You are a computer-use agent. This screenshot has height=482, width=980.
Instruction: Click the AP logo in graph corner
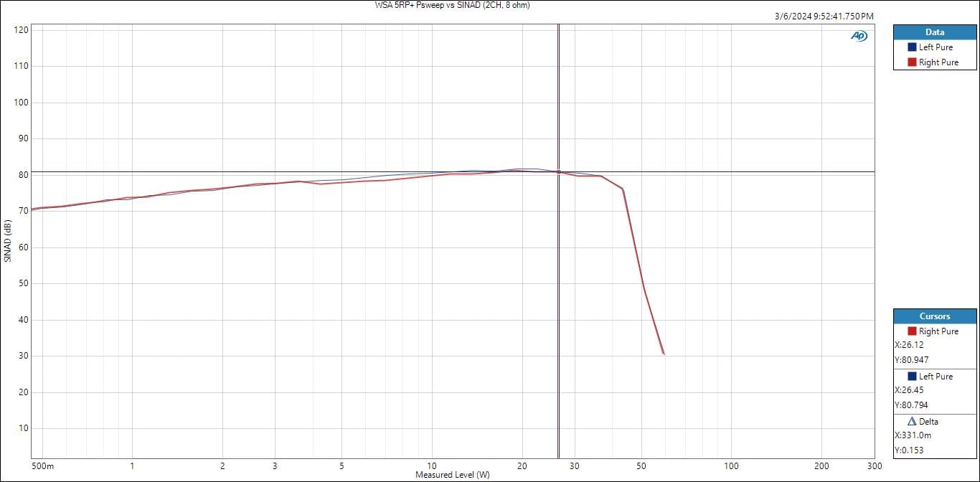(859, 36)
